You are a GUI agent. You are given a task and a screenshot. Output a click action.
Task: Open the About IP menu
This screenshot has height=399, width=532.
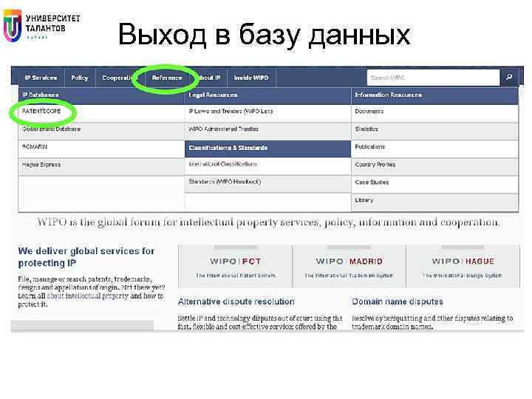208,78
